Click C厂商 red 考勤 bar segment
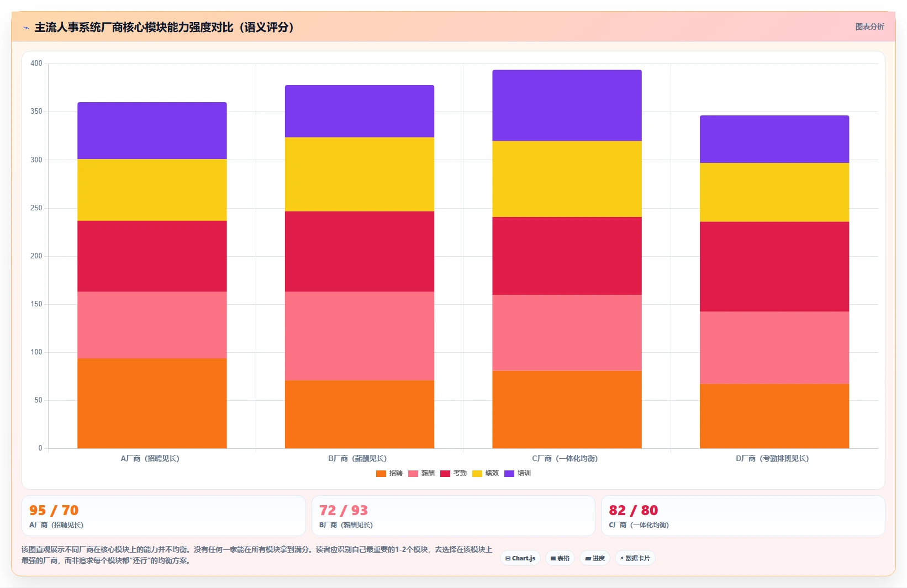The image size is (907, 588). (567, 256)
